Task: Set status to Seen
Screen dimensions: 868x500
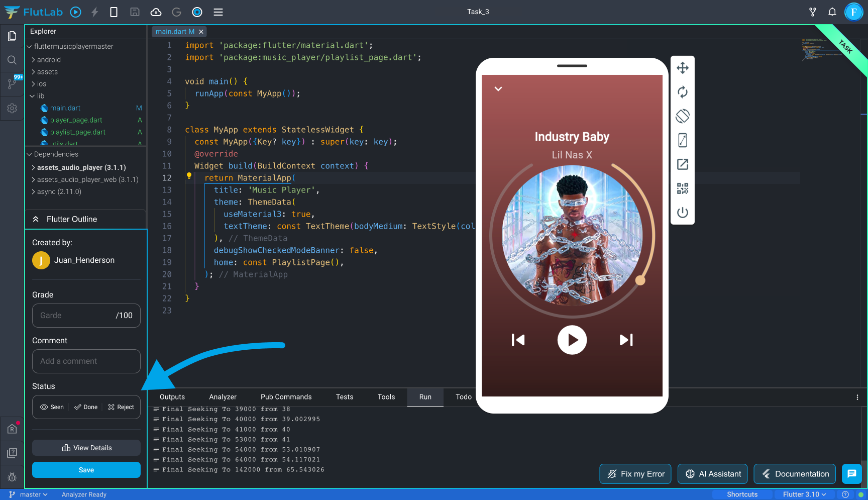Action: (52, 407)
